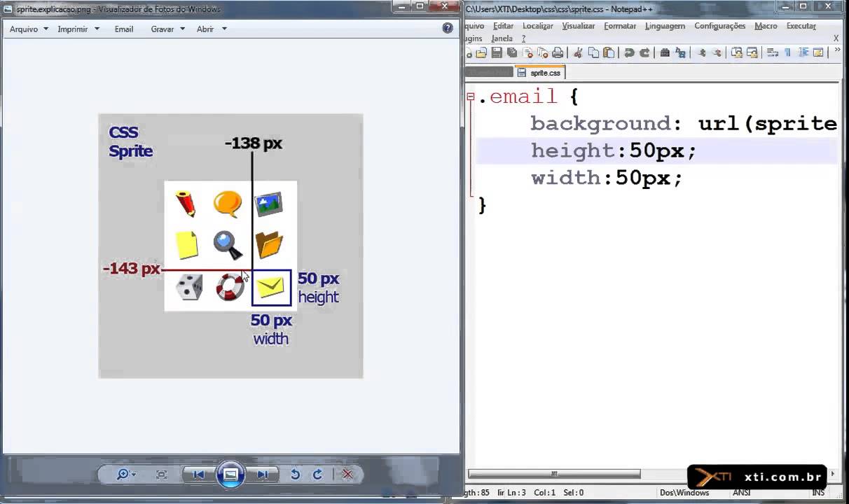Close document with X below the menu bar
The height and width of the screenshot is (504, 849).
pyautogui.click(x=836, y=38)
